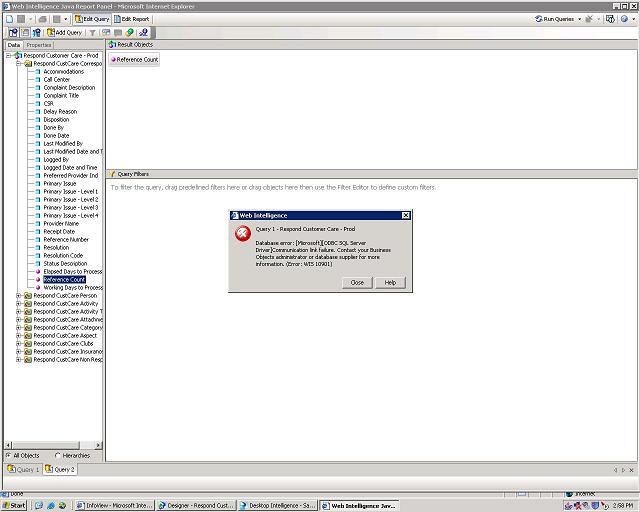This screenshot has width=640, height=512.
Task: Switch to Designer - Respond Cust taskbar window
Action: (196, 505)
